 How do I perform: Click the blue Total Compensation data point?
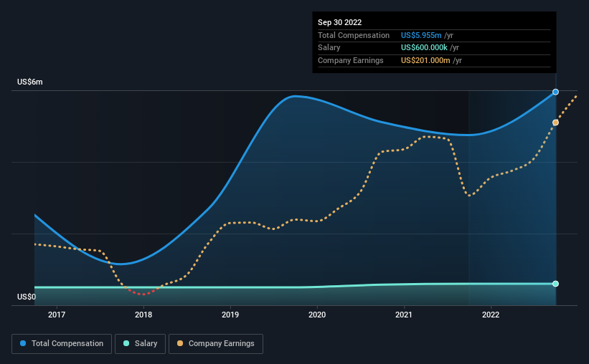coord(555,92)
